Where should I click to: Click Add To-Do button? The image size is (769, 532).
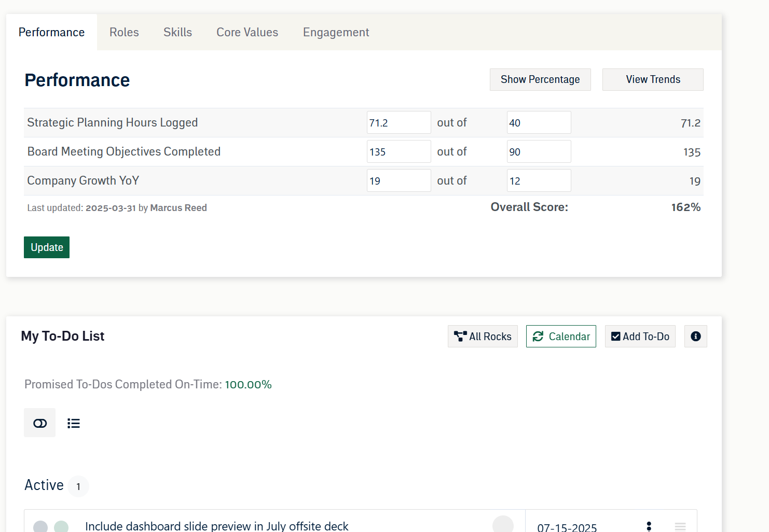640,337
